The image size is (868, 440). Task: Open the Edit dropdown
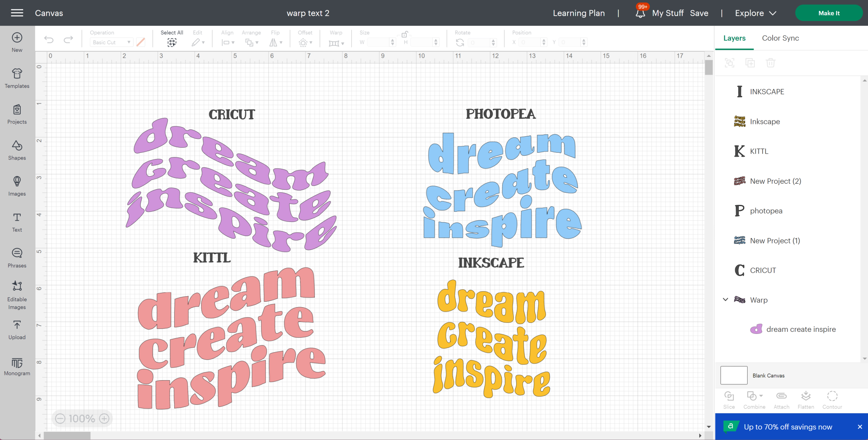[x=198, y=42]
